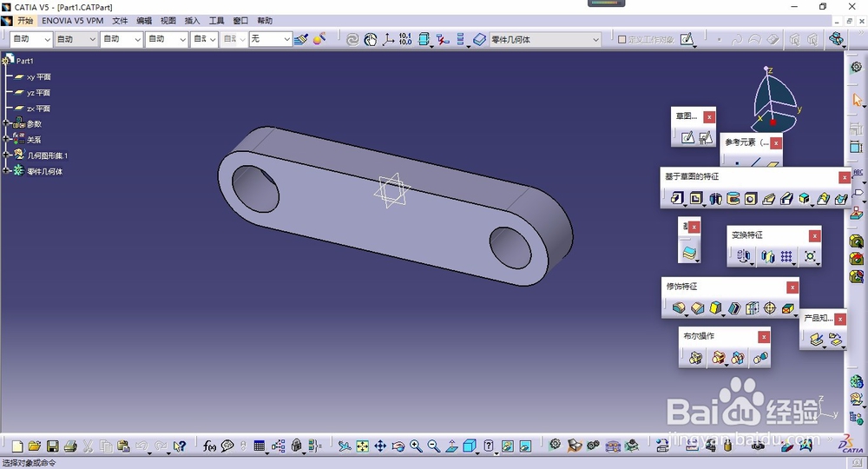Open the 视图 menu
The image size is (868, 469).
pos(168,21)
